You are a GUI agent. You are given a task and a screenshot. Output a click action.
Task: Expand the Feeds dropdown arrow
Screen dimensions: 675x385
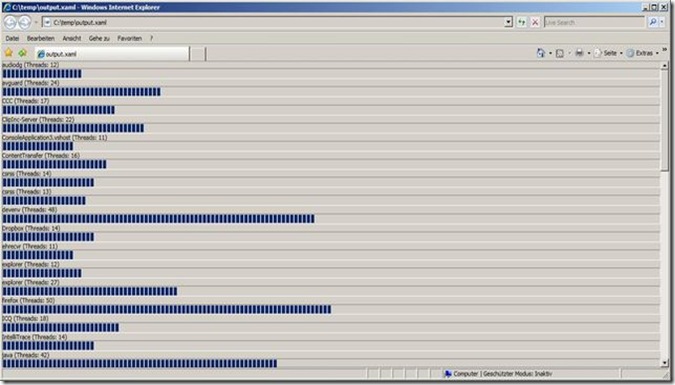[569, 53]
